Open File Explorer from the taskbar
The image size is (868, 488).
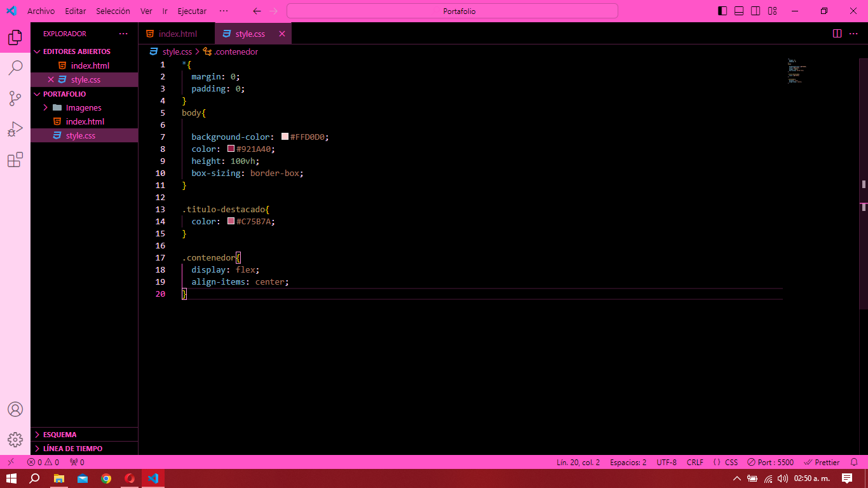(58, 478)
